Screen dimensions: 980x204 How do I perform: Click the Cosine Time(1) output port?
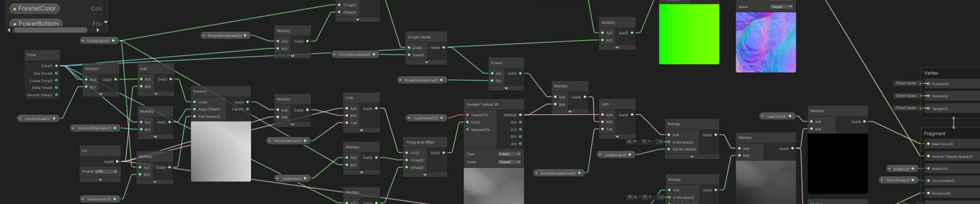pyautogui.click(x=56, y=81)
